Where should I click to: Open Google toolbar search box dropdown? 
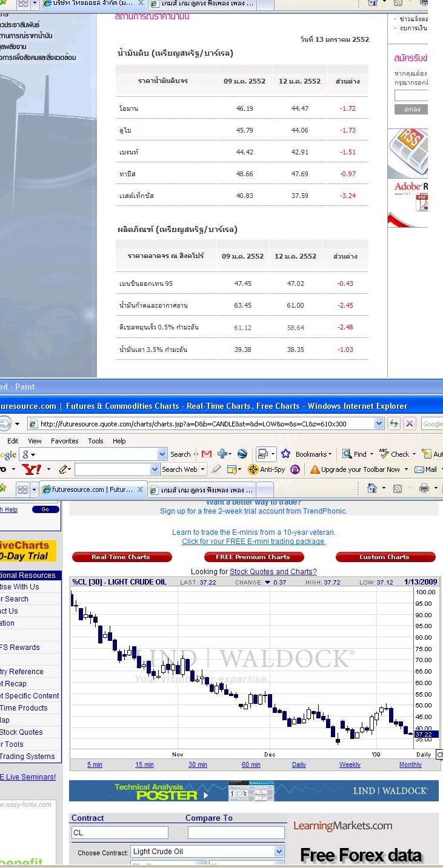click(162, 454)
